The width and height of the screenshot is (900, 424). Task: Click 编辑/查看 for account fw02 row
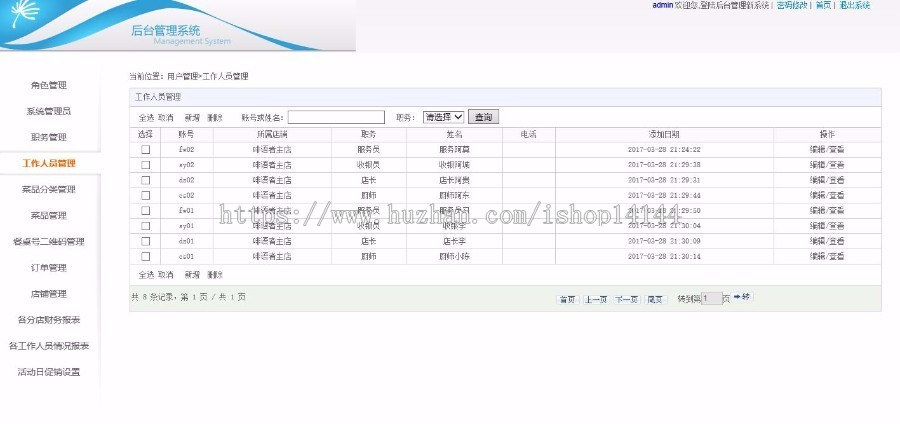click(827, 149)
